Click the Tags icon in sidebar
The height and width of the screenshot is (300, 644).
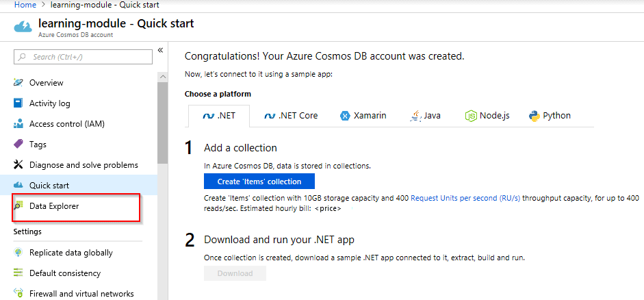coord(18,145)
